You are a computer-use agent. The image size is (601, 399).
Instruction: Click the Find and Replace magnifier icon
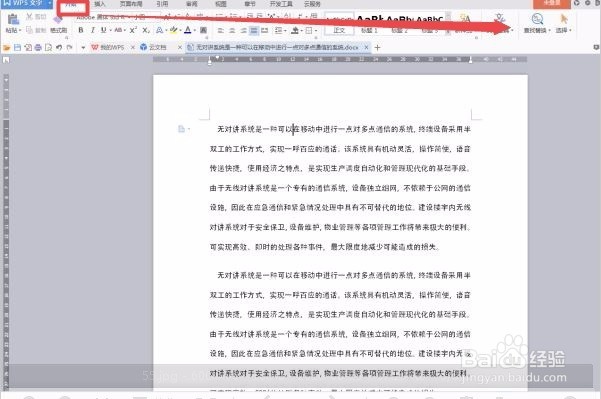pos(537,18)
